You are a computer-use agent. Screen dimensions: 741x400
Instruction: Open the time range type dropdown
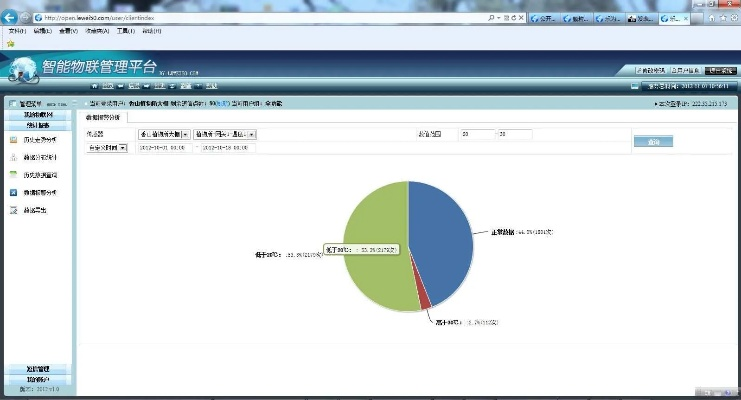tap(123, 148)
